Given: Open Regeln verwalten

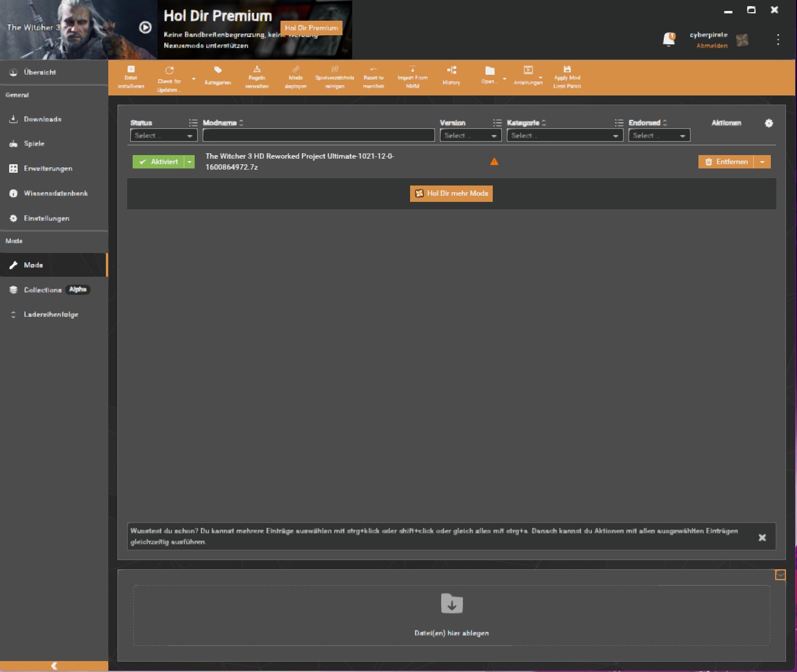Looking at the screenshot, I should tap(258, 76).
